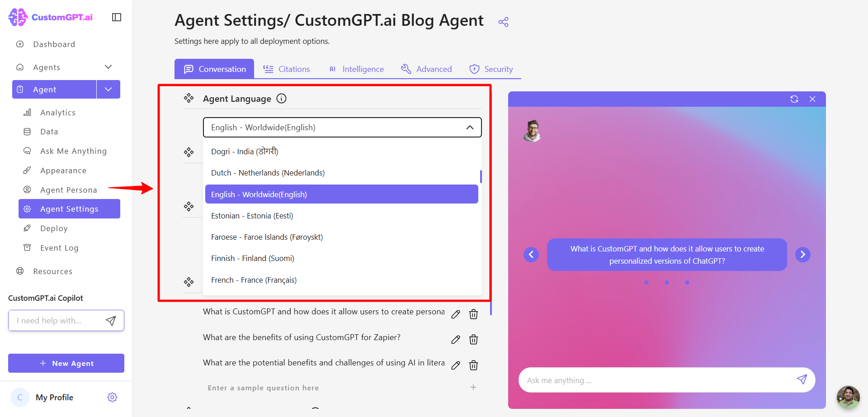868x417 pixels.
Task: Click the agent avatar in chat preview
Action: coord(533,131)
